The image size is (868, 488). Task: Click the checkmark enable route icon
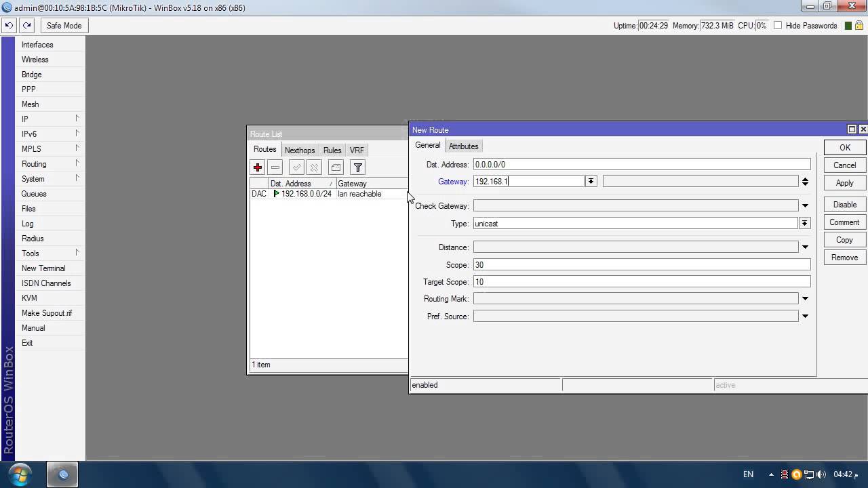pyautogui.click(x=296, y=167)
